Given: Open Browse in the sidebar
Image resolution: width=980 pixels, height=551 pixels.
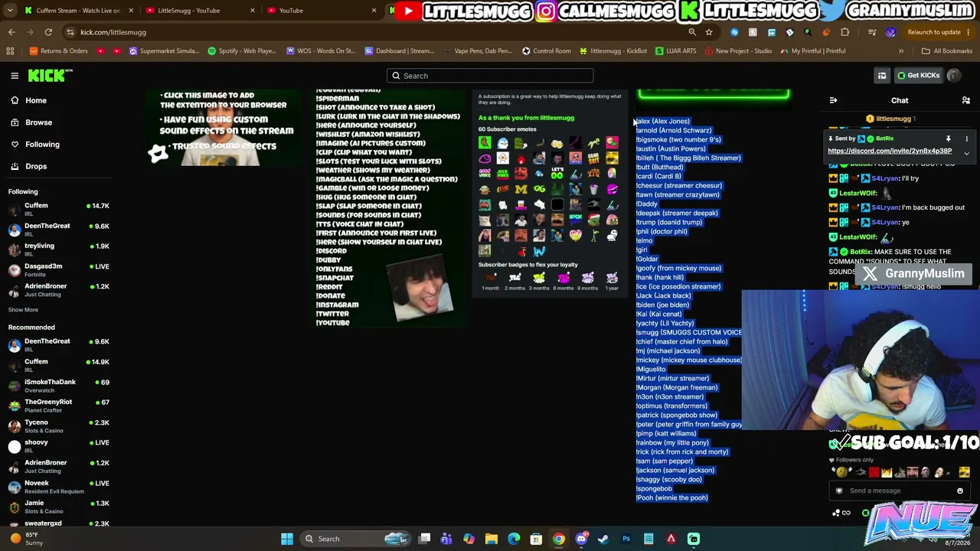Looking at the screenshot, I should (38, 122).
